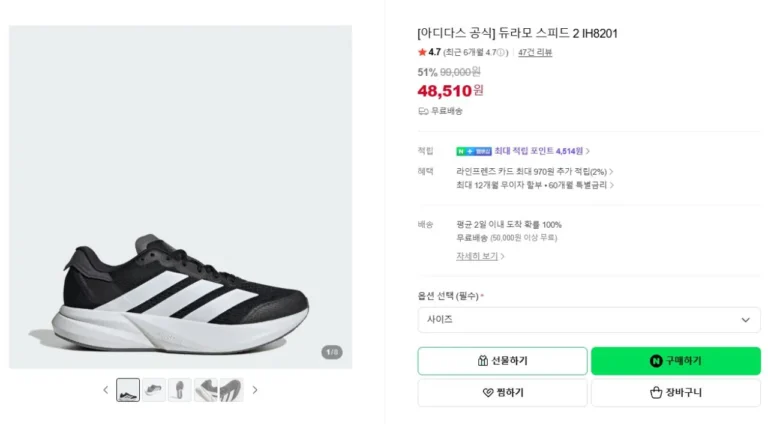Click the free shipping truck icon

(x=423, y=111)
